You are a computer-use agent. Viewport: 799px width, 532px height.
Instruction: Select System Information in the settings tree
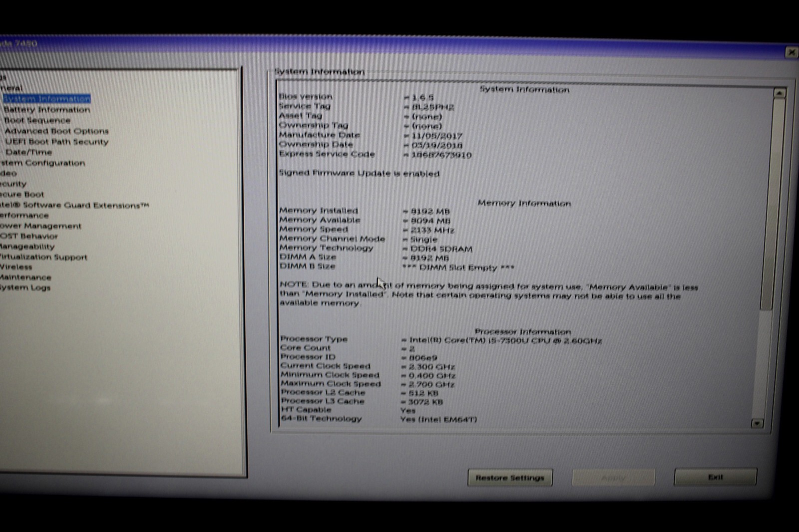coord(47,99)
